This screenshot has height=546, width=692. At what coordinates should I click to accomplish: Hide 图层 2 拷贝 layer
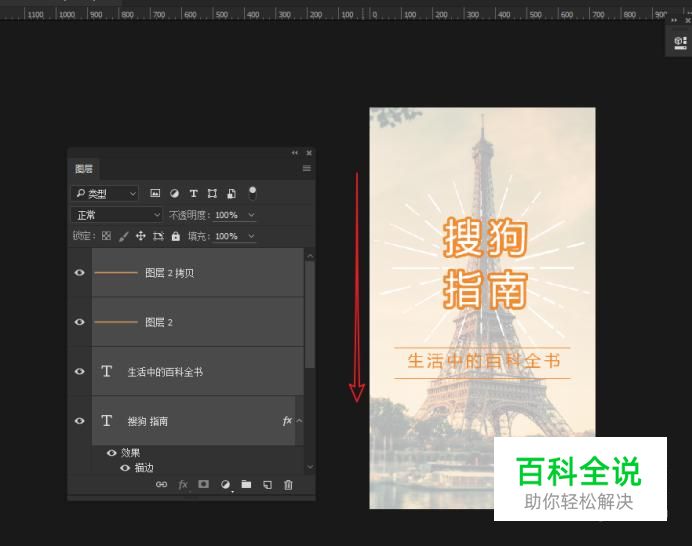click(79, 273)
